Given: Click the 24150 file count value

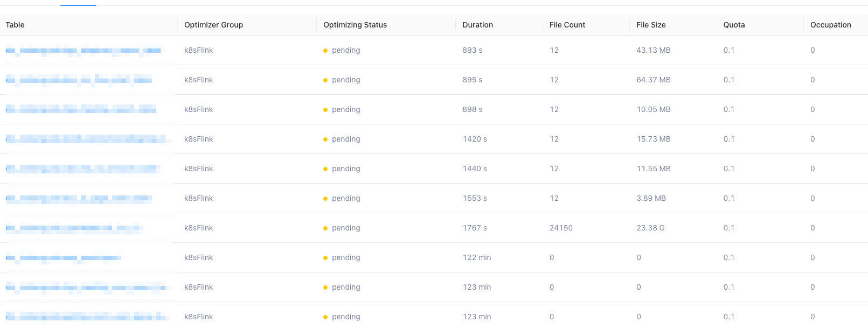Looking at the screenshot, I should point(561,228).
